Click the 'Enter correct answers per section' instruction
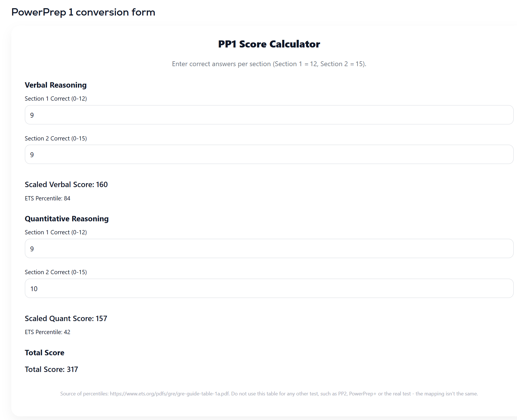Screen dimensions: 517x420 (x=269, y=64)
